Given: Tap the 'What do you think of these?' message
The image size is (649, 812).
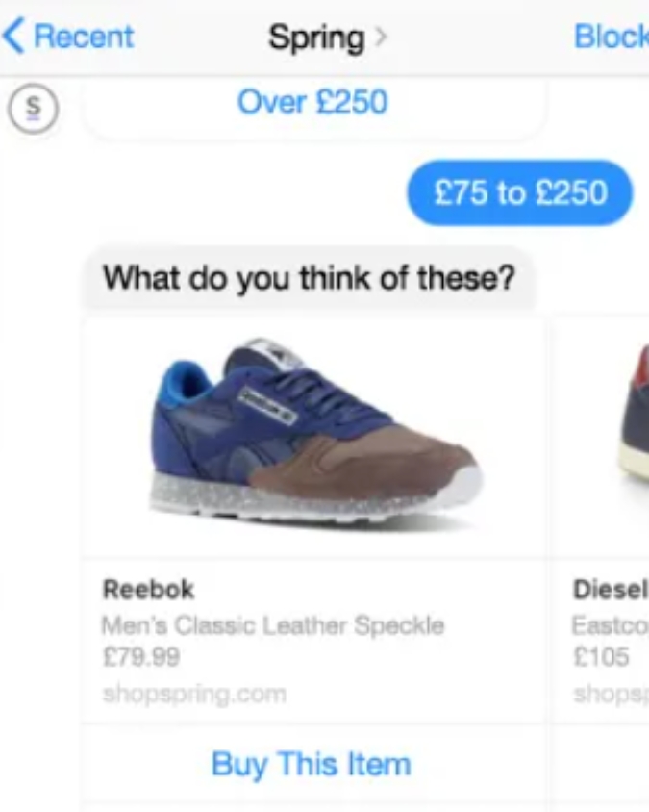Looking at the screenshot, I should (x=309, y=278).
